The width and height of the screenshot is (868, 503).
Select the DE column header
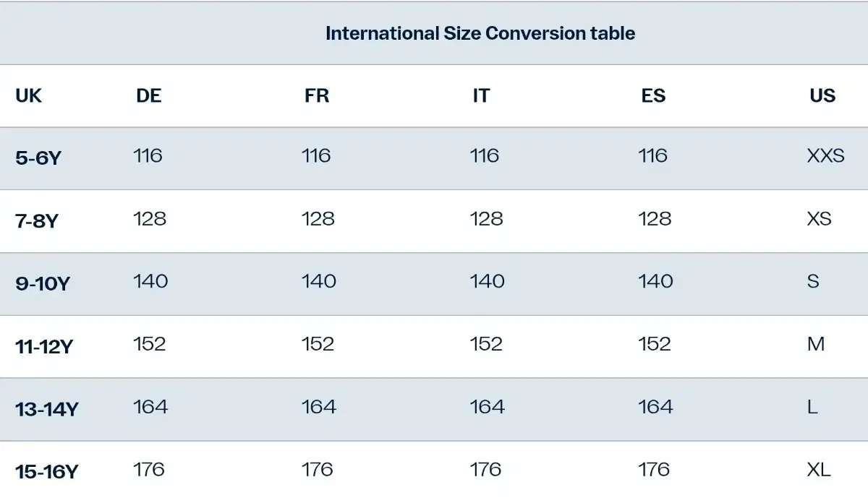(x=149, y=96)
